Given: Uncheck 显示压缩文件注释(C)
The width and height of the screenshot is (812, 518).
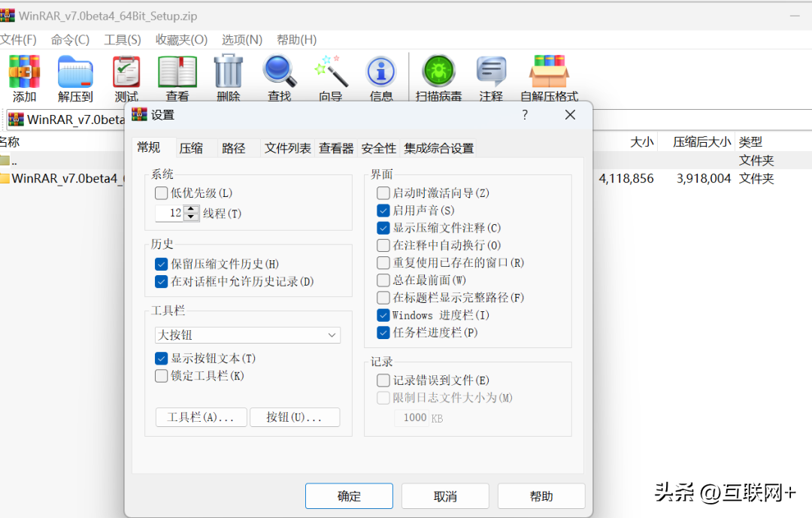Looking at the screenshot, I should coord(383,228).
